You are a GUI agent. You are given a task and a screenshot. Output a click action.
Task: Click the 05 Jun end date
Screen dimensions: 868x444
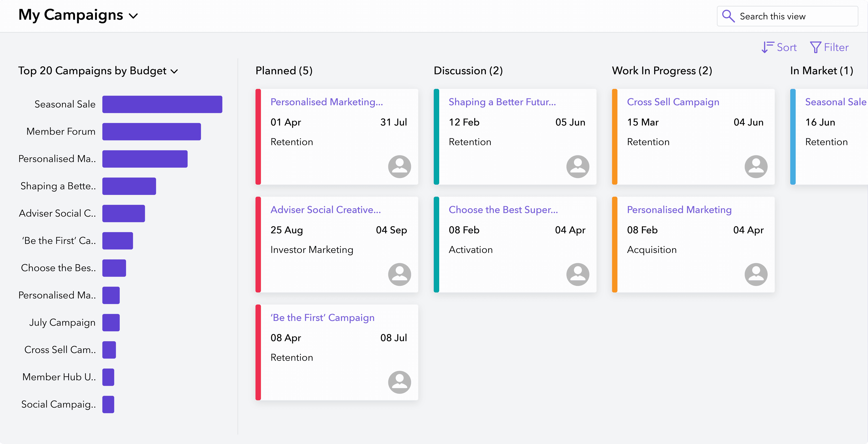pyautogui.click(x=570, y=122)
